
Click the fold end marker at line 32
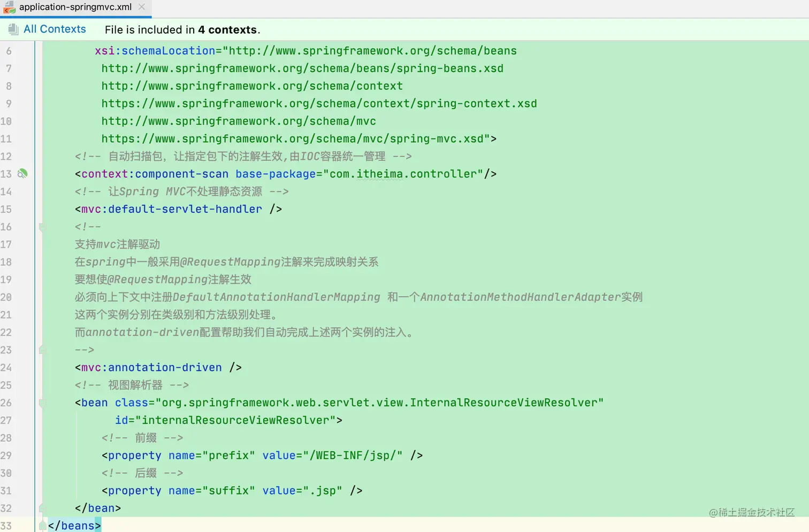(42, 508)
